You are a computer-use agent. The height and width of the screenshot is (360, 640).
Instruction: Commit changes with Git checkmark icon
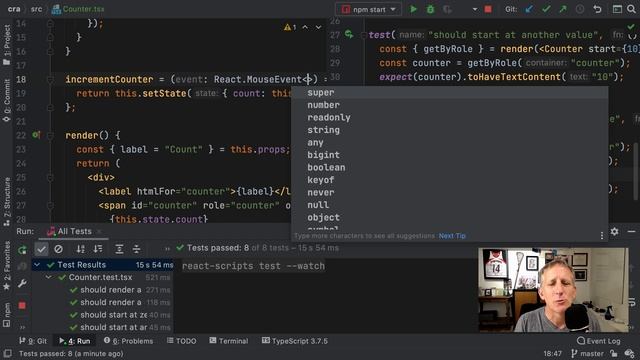point(546,9)
